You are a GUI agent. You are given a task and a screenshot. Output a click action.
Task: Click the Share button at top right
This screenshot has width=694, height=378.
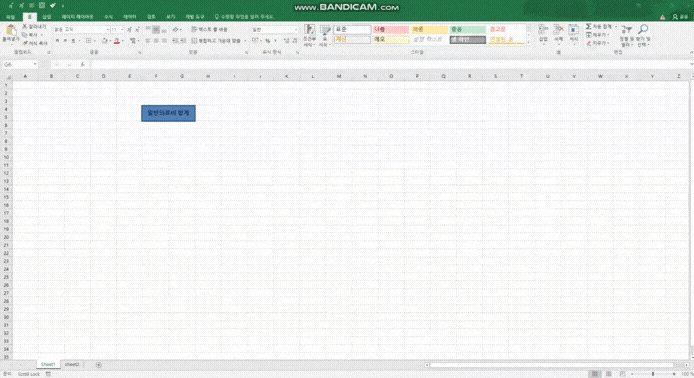tap(680, 17)
